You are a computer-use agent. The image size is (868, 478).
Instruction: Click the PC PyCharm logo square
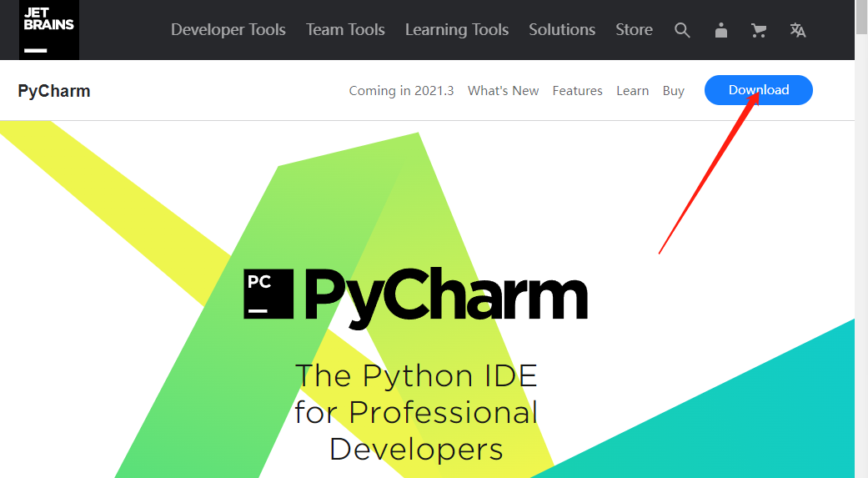[268, 294]
